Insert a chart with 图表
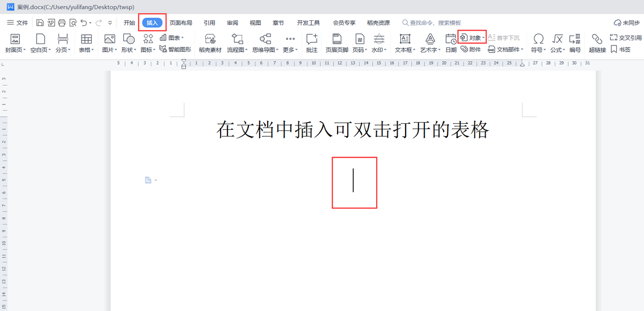This screenshot has width=644, height=311. [x=172, y=38]
